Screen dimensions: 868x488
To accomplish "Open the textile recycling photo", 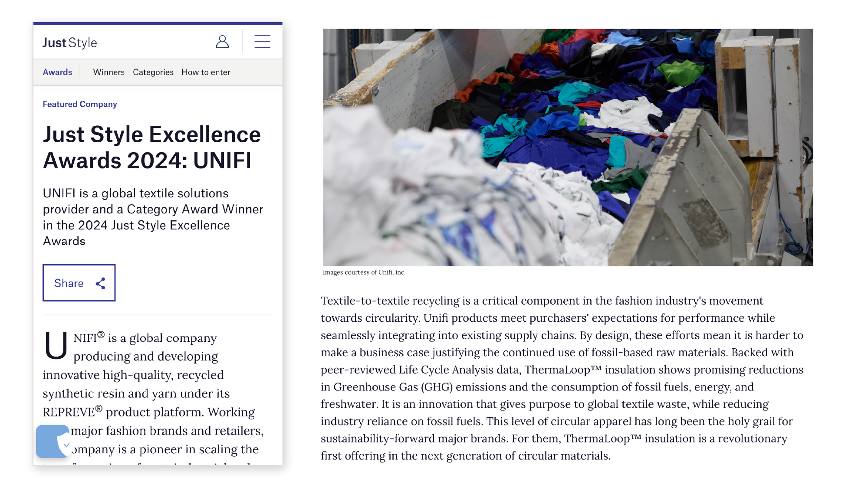I will click(568, 147).
